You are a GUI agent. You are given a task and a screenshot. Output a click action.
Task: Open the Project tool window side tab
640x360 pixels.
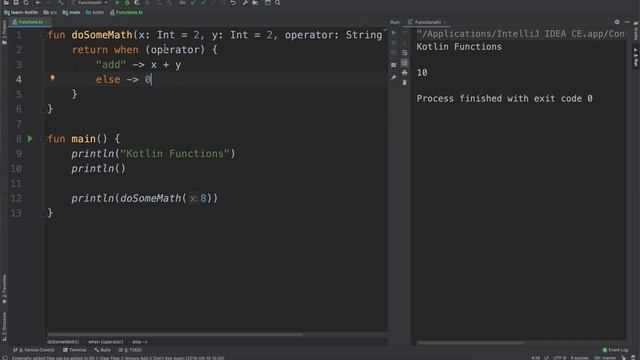coord(4,32)
